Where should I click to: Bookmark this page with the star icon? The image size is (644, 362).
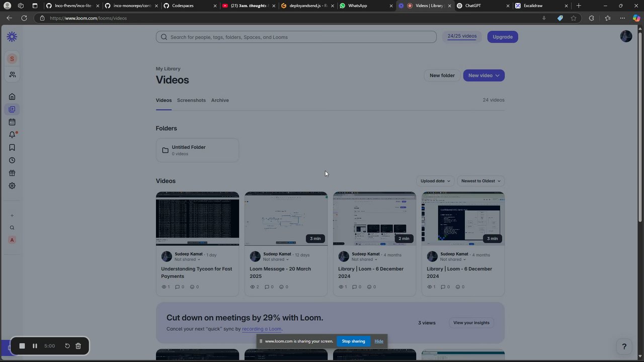click(574, 18)
